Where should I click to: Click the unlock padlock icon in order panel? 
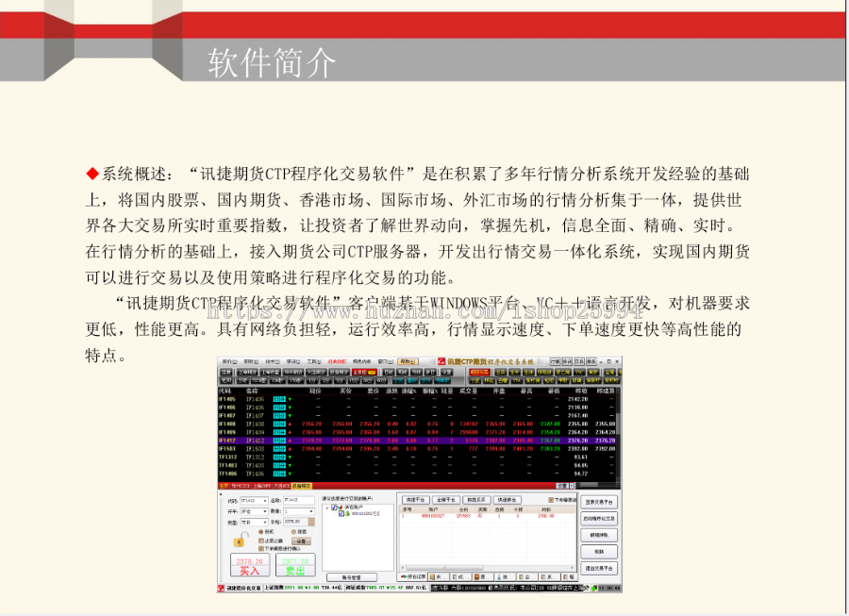point(240,540)
